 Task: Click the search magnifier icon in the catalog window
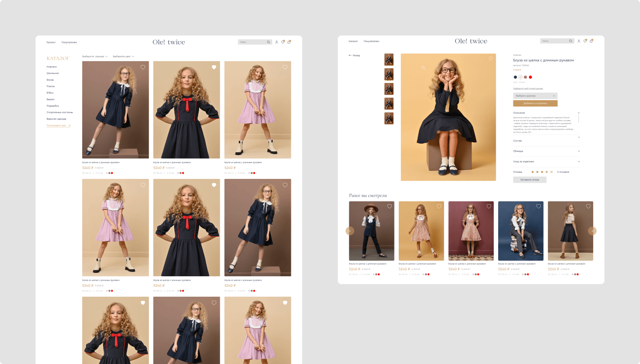point(268,42)
